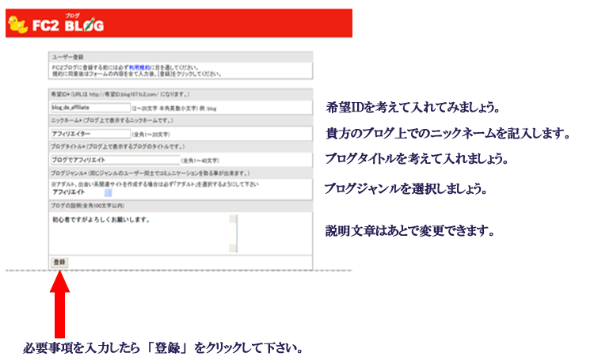Click the ブログタイトル* field label
Viewport: 594px width, 364px height.
[118, 146]
